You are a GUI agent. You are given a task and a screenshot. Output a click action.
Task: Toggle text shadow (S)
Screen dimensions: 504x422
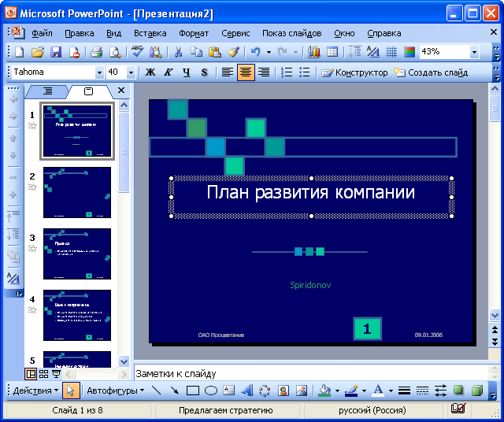point(204,72)
